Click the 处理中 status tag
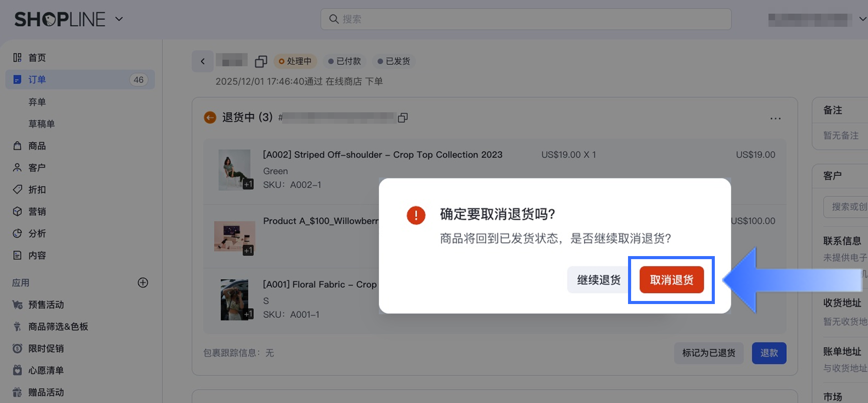Screen dimensions: 868x403 click(x=295, y=61)
